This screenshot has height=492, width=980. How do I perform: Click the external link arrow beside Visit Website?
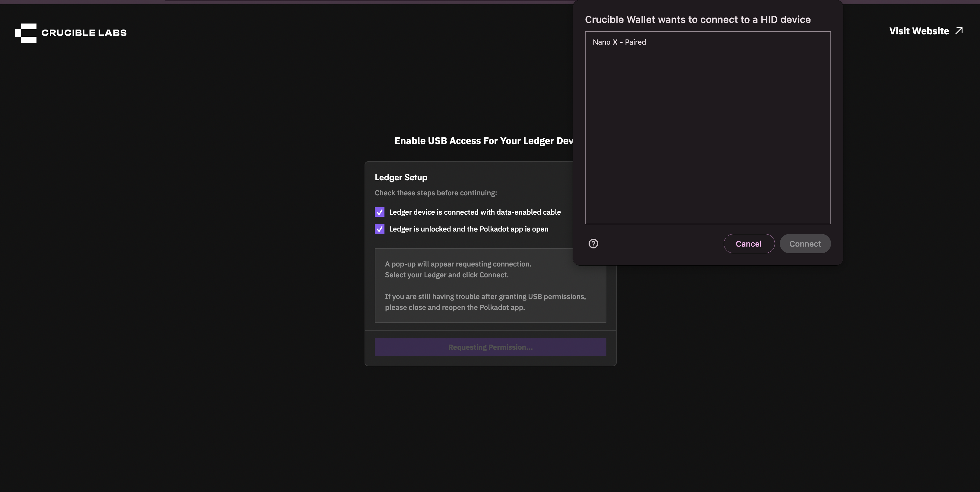tap(959, 30)
